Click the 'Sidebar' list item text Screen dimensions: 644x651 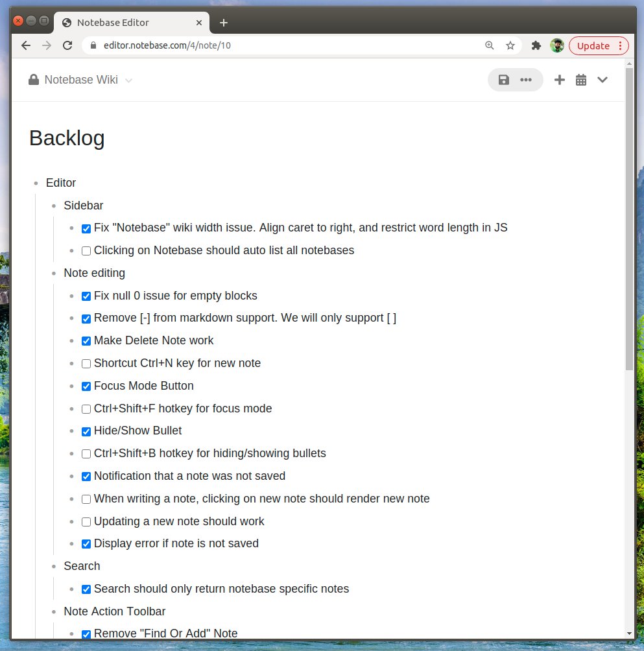coord(83,206)
